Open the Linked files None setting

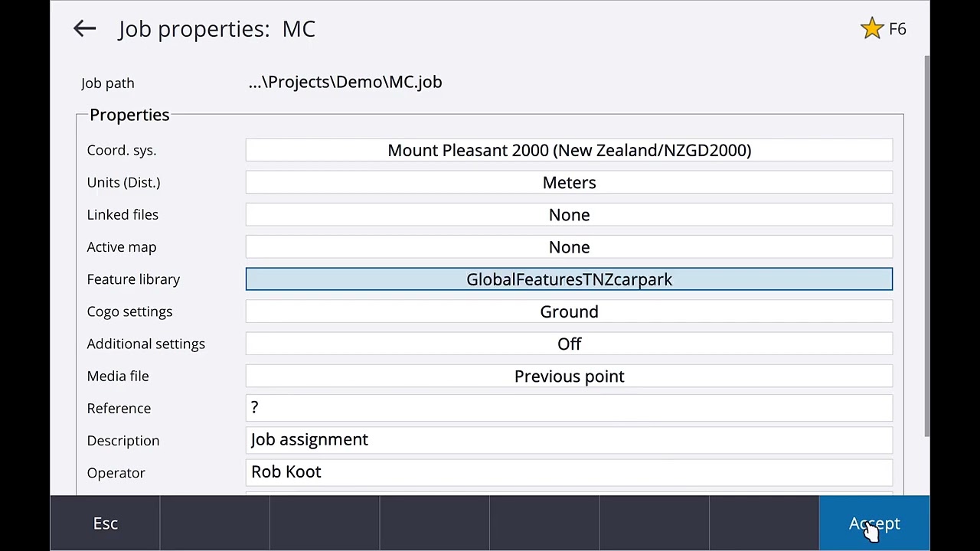[x=569, y=214]
